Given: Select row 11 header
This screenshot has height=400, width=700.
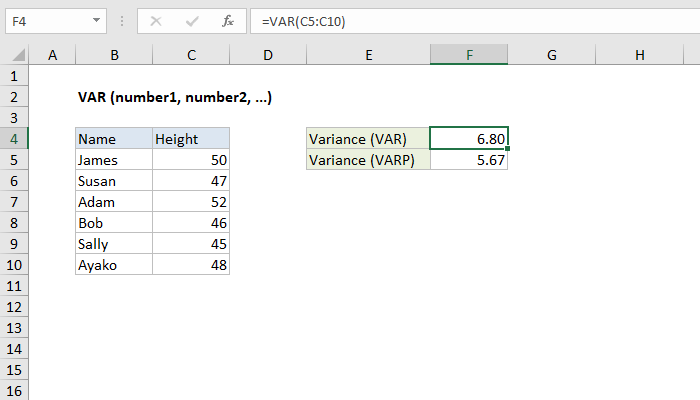Looking at the screenshot, I should (x=14, y=286).
